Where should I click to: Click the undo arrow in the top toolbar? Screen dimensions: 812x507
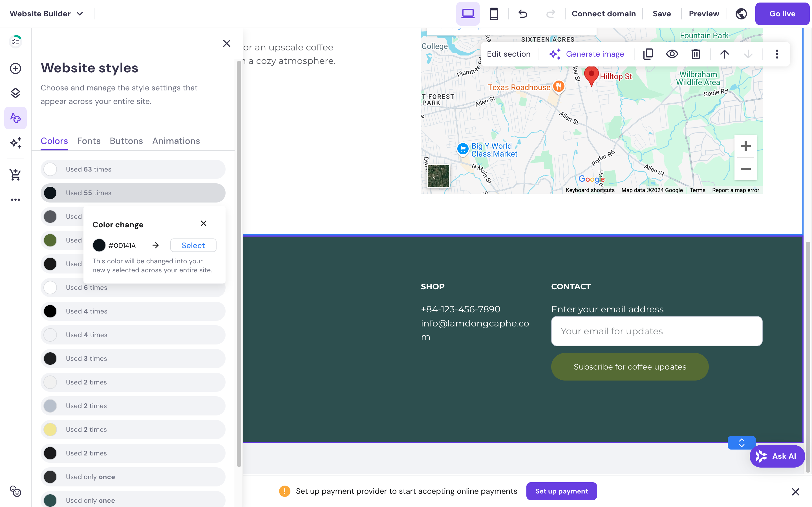[x=522, y=14]
